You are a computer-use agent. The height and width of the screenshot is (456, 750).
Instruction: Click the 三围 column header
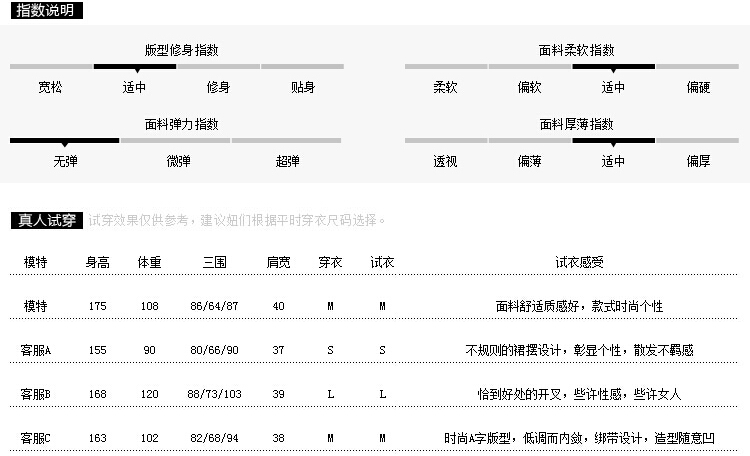point(214,262)
